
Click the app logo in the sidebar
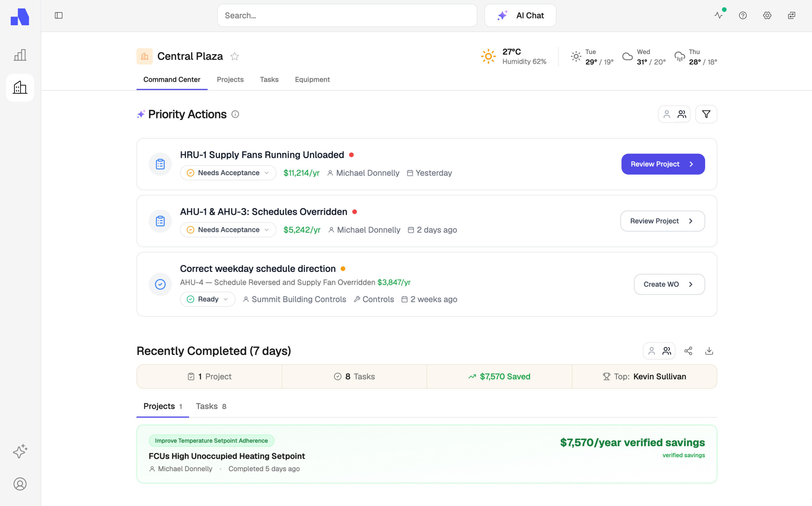click(x=20, y=16)
